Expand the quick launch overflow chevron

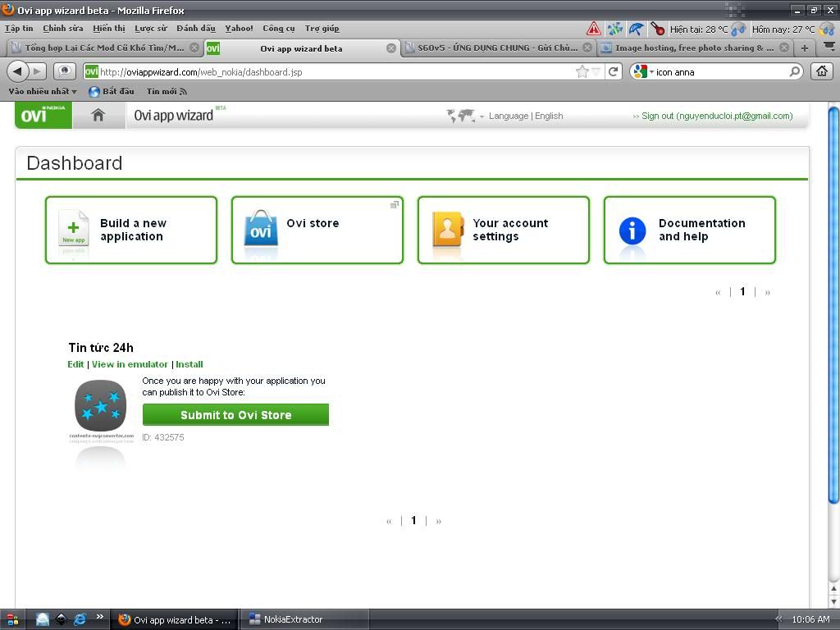click(99, 617)
